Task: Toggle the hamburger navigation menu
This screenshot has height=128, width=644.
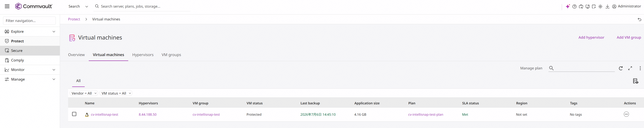Action: coord(7,6)
